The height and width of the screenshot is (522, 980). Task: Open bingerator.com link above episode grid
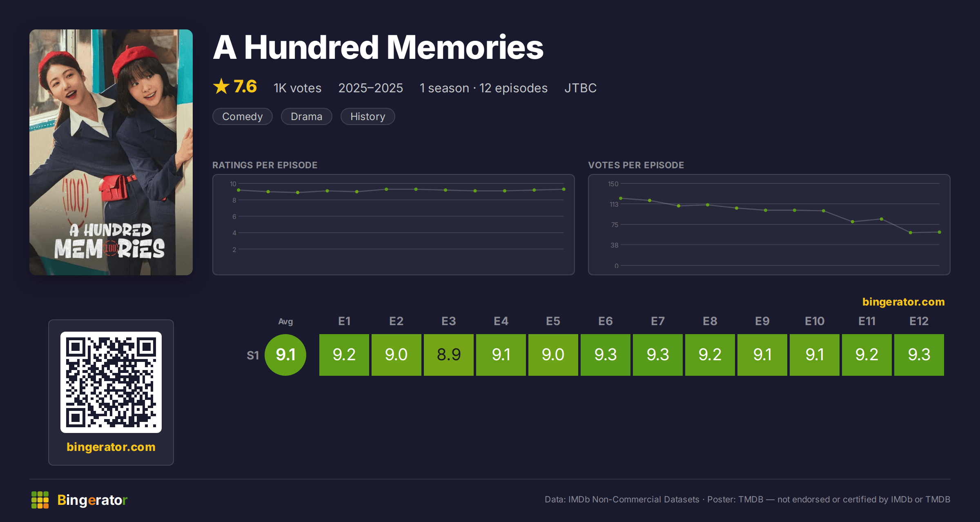[x=904, y=302]
